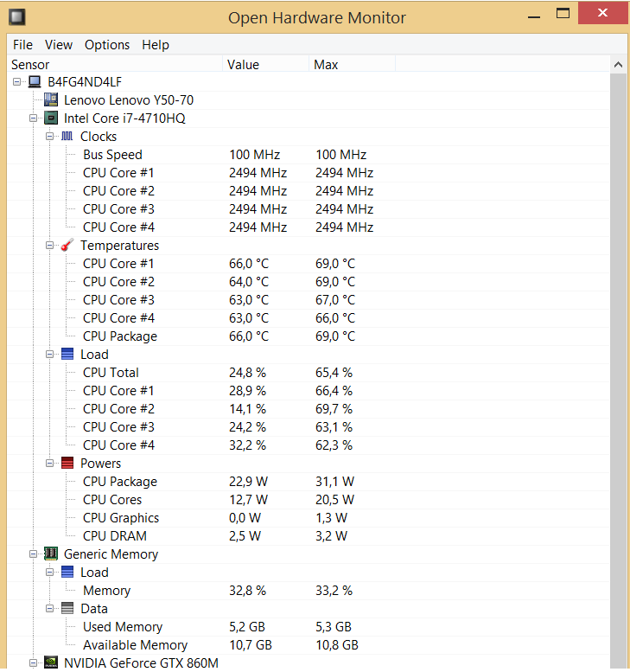Select CPU Core #1 under Load
Image resolution: width=630 pixels, height=672 pixels.
[x=309, y=390]
